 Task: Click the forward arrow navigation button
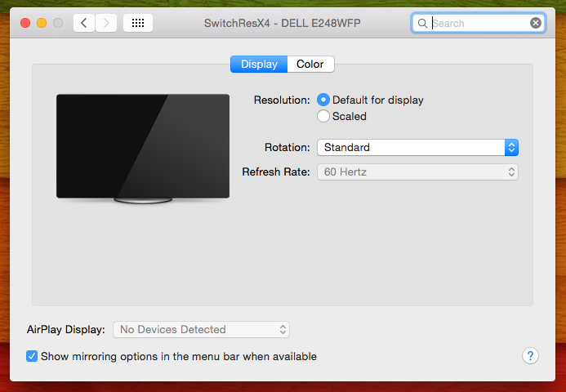tap(106, 24)
